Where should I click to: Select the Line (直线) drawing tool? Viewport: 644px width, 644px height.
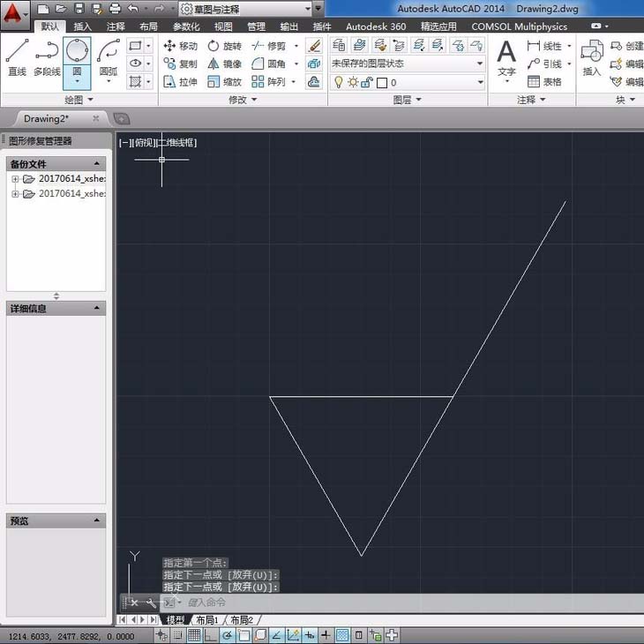pos(17,57)
